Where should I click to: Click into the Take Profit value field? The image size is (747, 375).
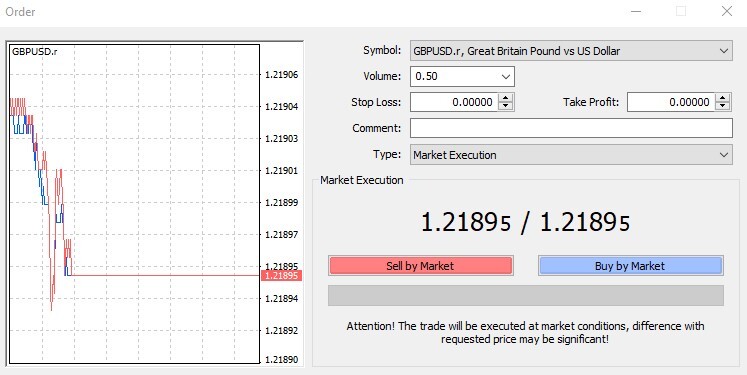[x=671, y=102]
